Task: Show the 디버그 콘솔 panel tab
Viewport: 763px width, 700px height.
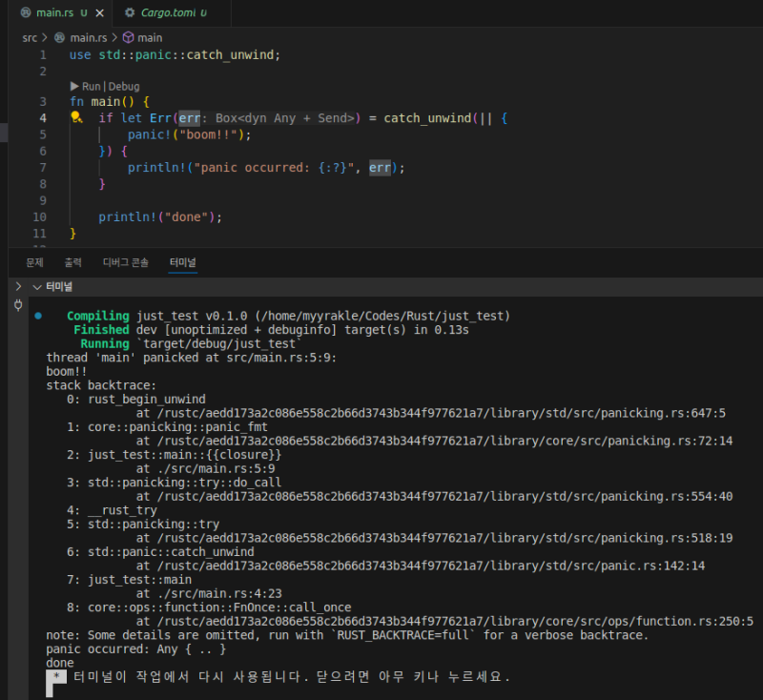Action: coord(126,261)
